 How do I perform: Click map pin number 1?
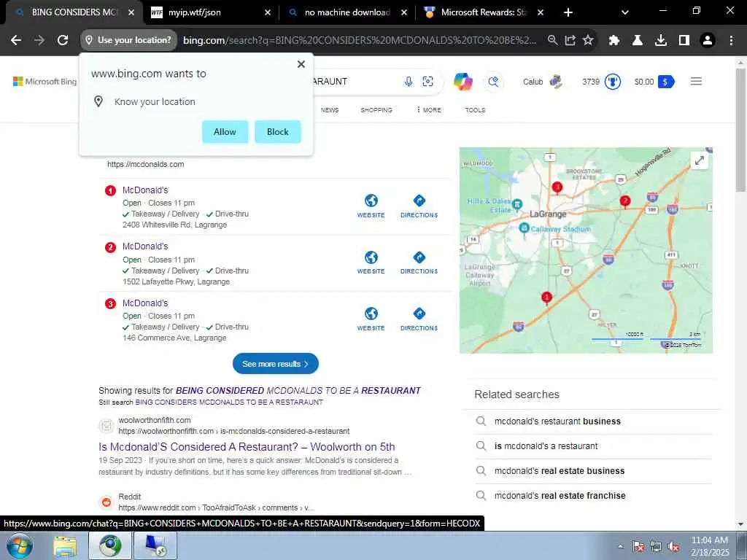tap(547, 298)
